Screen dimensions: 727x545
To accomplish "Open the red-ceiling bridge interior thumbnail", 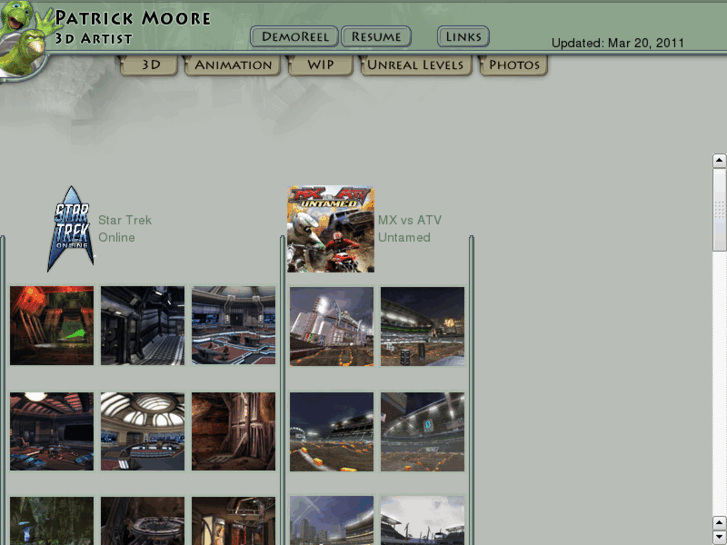I will point(52,431).
